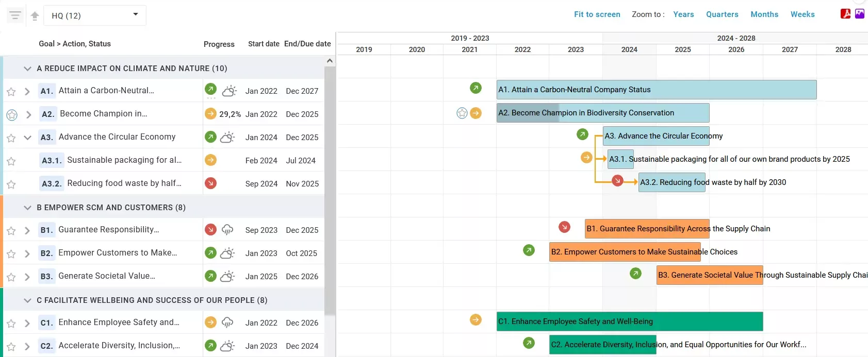Toggle the circled star for A2 action
The width and height of the screenshot is (868, 357).
(12, 115)
